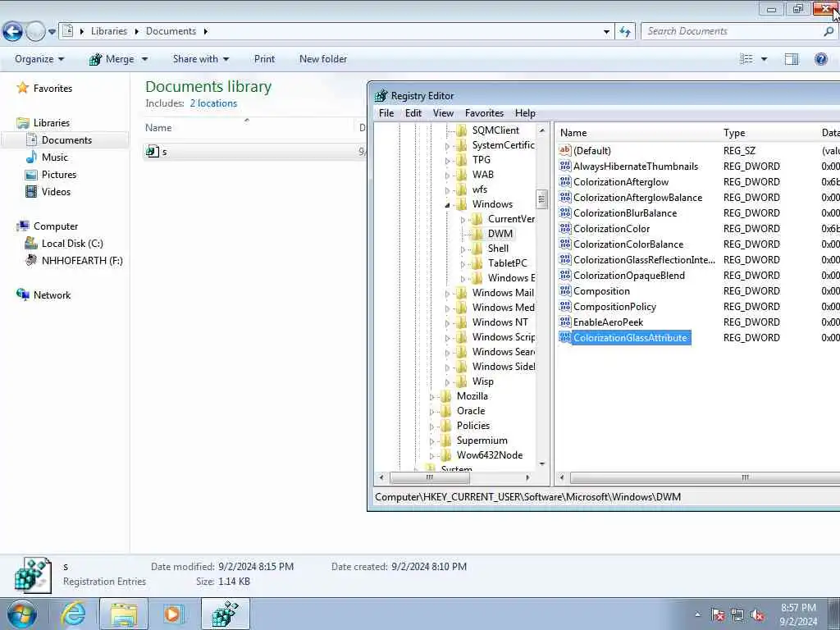
Task: Open Windows Media Player from the taskbar
Action: click(173, 614)
